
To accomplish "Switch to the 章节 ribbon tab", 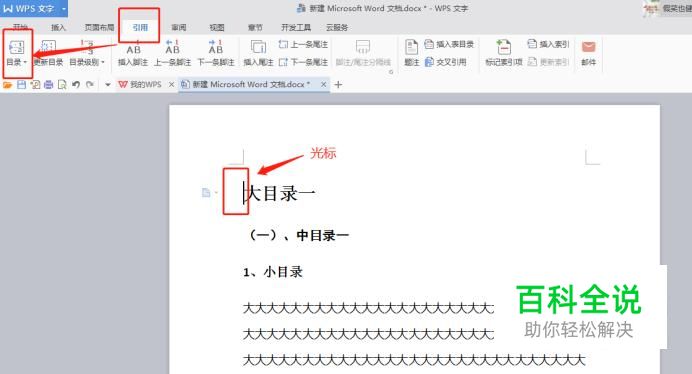I will (x=255, y=27).
